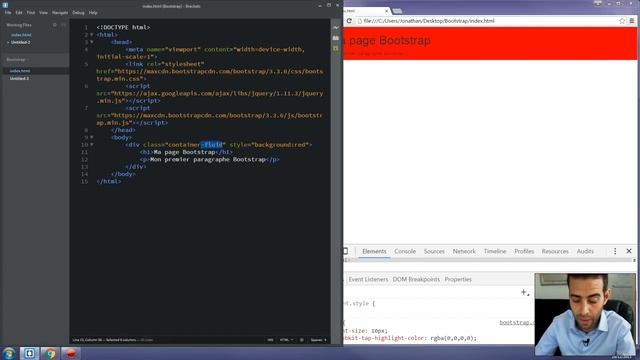This screenshot has height=360, width=640.
Task: Open the Properties pane in DevTools
Action: coord(458,280)
